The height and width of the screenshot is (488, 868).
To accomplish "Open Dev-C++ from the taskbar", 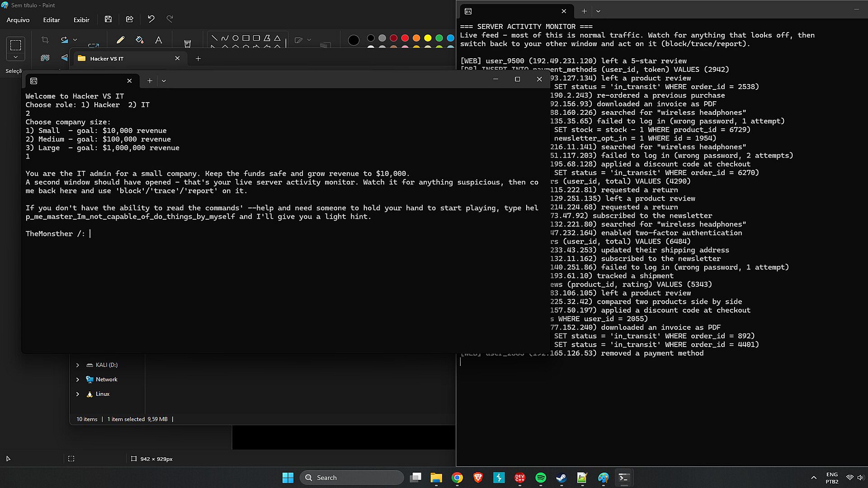I will coord(520,478).
